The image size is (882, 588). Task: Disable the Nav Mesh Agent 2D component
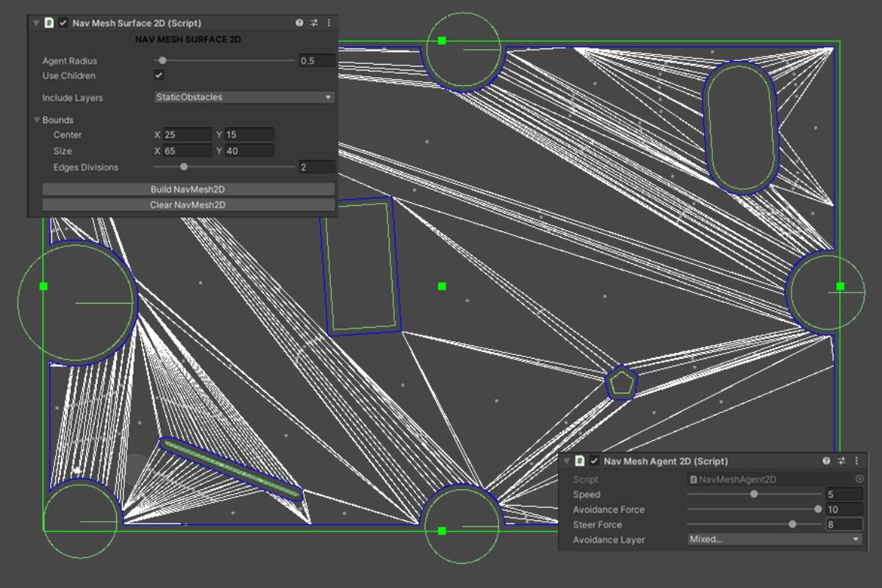point(594,461)
